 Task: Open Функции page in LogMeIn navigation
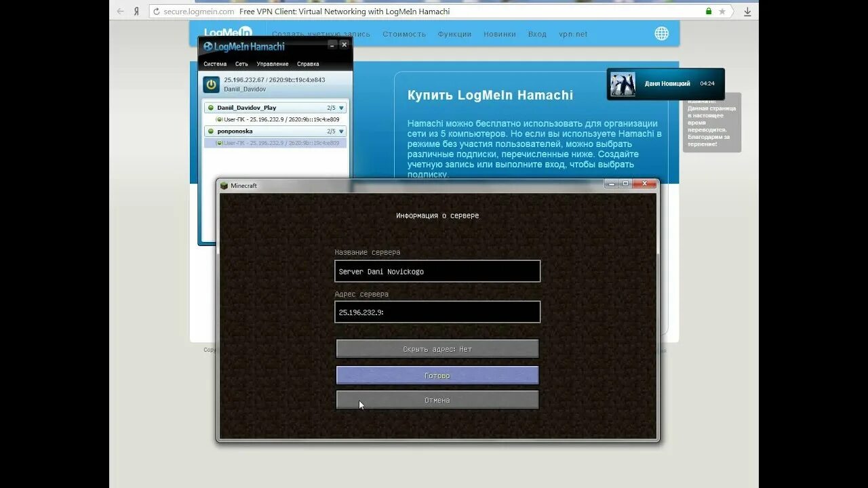pyautogui.click(x=454, y=34)
